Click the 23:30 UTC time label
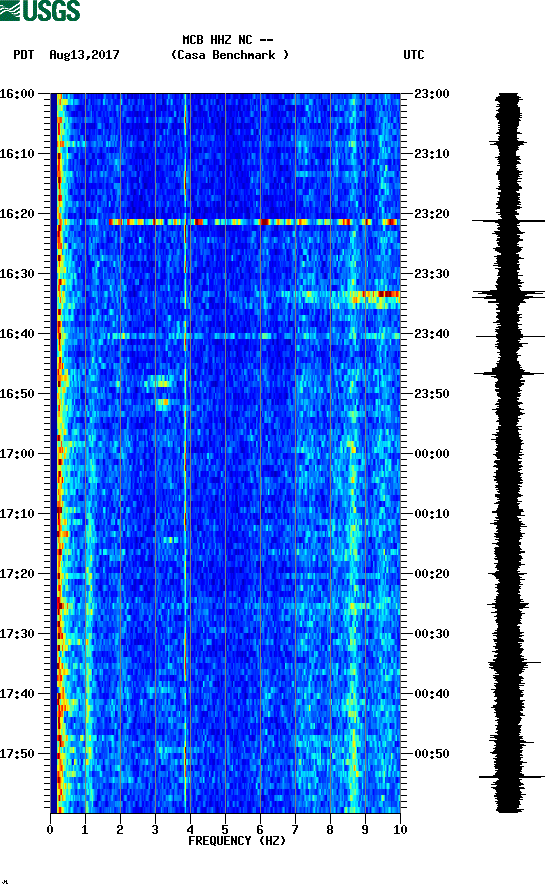The width and height of the screenshot is (552, 893). pos(432,273)
